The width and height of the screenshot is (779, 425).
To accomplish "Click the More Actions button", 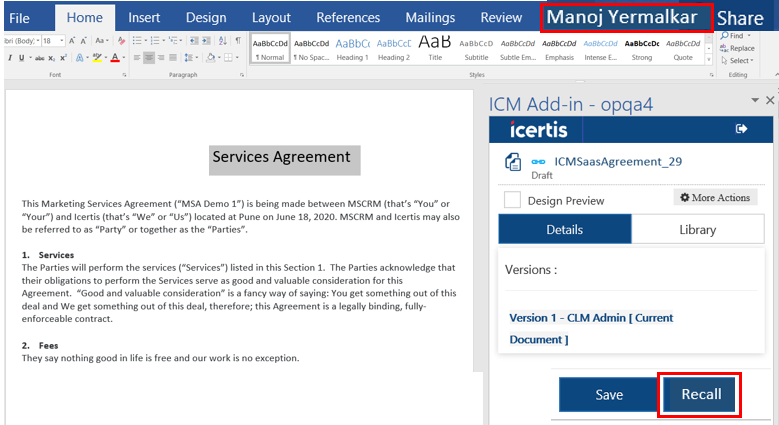I will pyautogui.click(x=715, y=198).
